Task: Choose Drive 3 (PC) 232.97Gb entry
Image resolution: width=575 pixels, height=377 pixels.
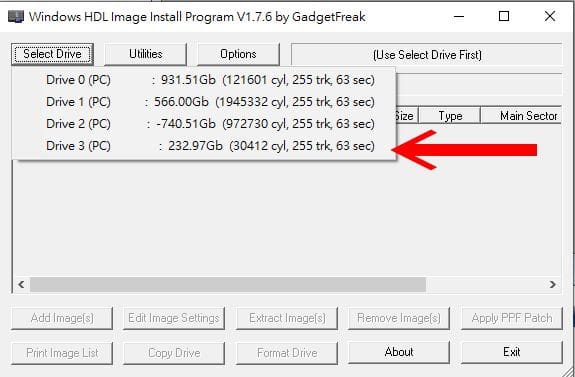Action: [x=204, y=146]
